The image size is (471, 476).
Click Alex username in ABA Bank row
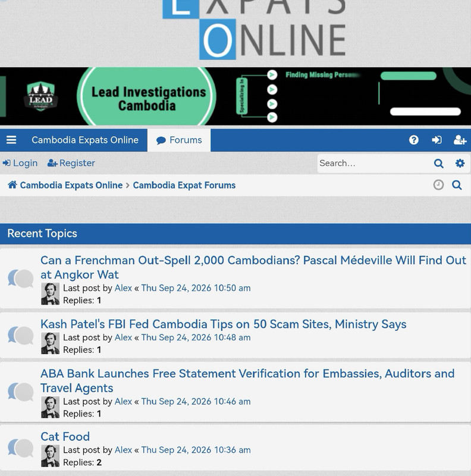[x=123, y=401]
